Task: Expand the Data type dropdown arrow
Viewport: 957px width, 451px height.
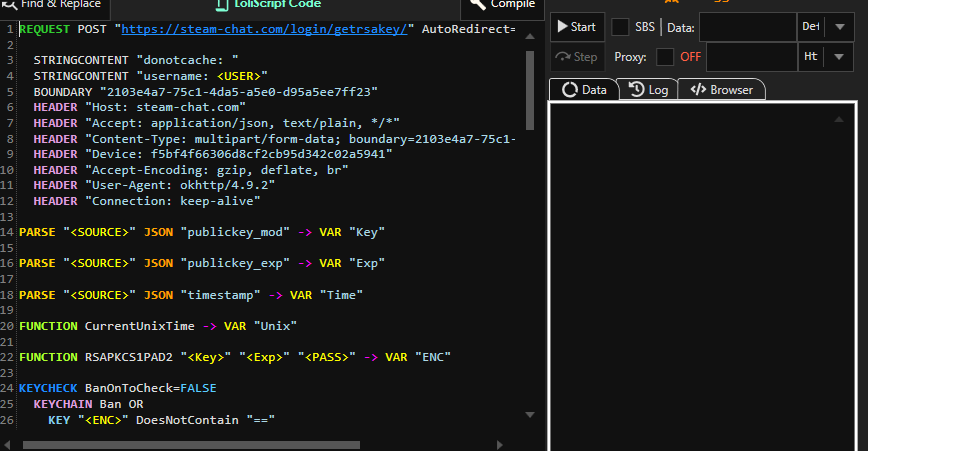Action: [840, 27]
